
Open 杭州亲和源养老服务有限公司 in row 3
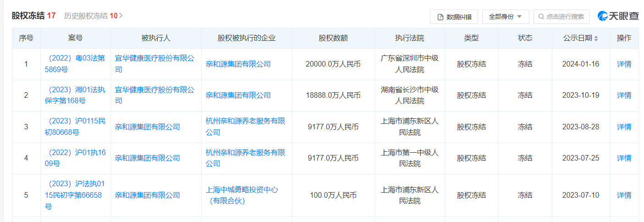tap(245, 127)
